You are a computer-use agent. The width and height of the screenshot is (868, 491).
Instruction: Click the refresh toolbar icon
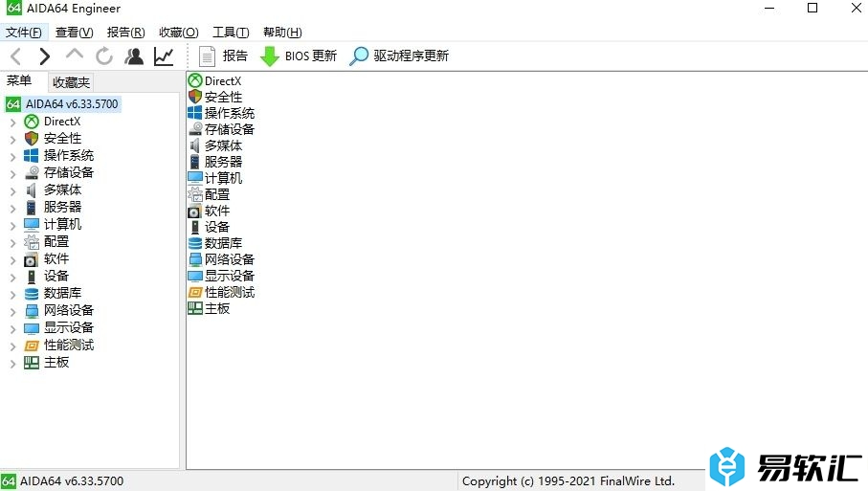click(104, 56)
